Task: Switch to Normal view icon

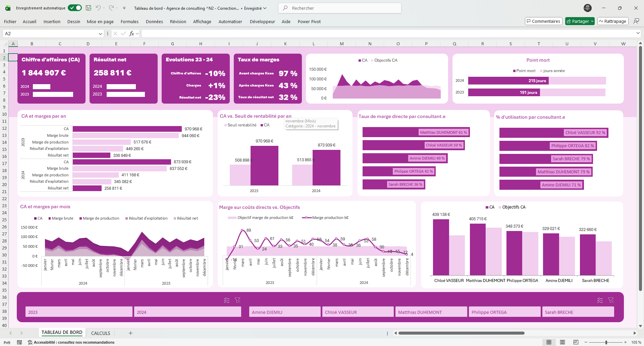Action: (549, 342)
